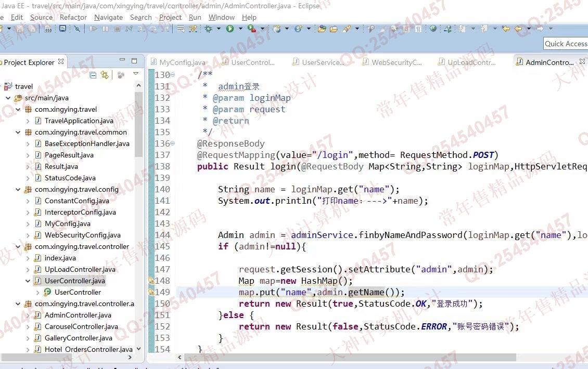This screenshot has height=369, width=588.
Task: Open the Debug dropdown arrow
Action: point(219,29)
